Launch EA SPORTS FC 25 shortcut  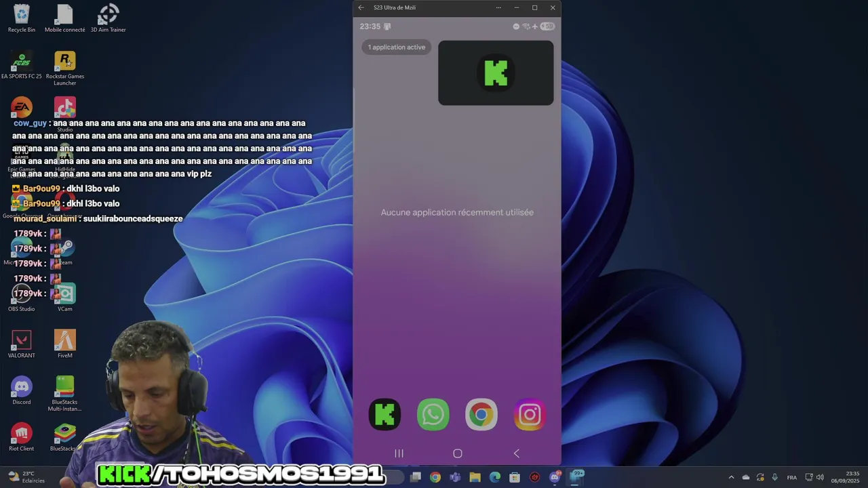click(x=22, y=66)
